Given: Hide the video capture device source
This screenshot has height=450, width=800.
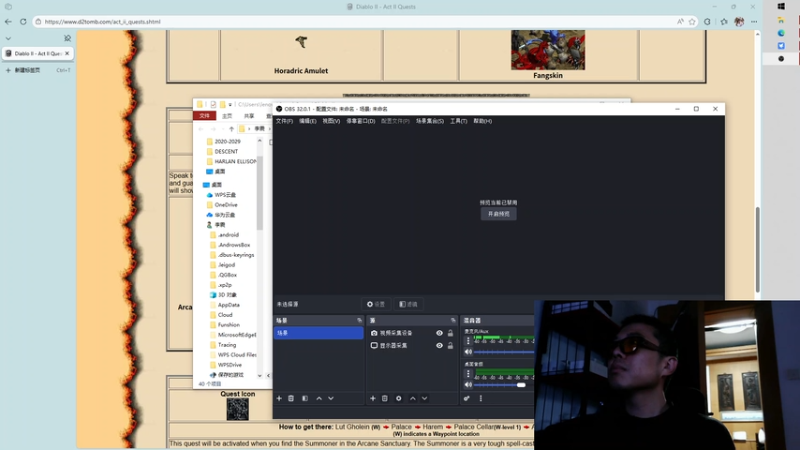Looking at the screenshot, I should (x=439, y=333).
